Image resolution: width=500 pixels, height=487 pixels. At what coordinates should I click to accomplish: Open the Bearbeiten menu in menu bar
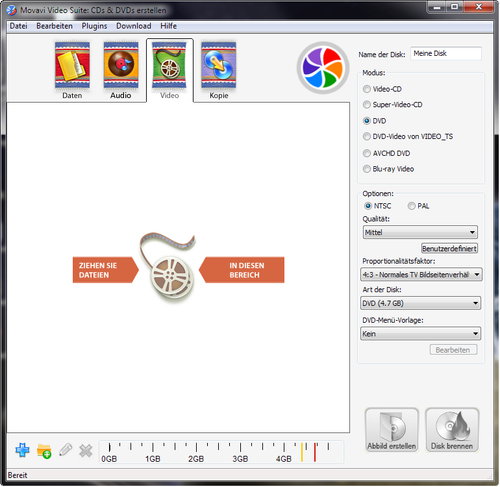[x=54, y=26]
